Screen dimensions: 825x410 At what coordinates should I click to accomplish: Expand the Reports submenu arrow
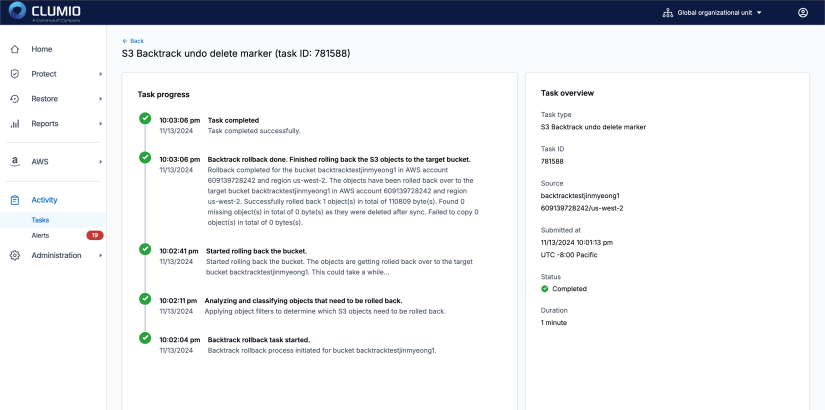pos(100,124)
